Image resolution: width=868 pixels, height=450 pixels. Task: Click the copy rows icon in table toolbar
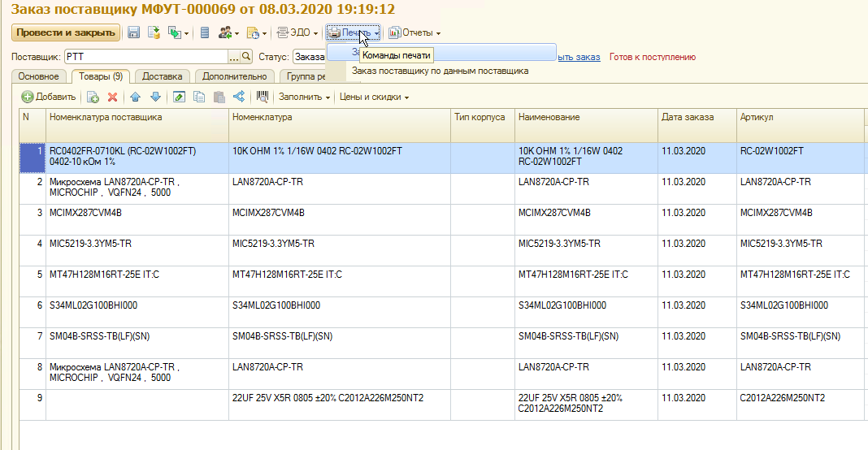199,97
